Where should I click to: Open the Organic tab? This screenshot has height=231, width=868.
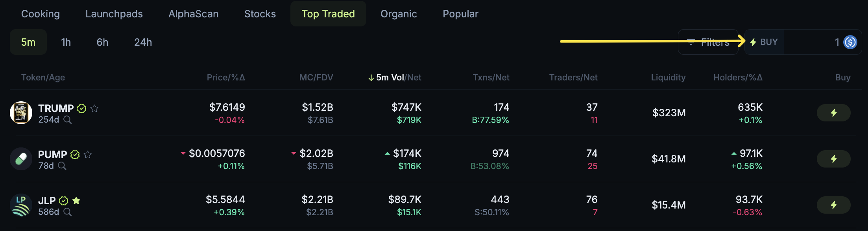399,14
